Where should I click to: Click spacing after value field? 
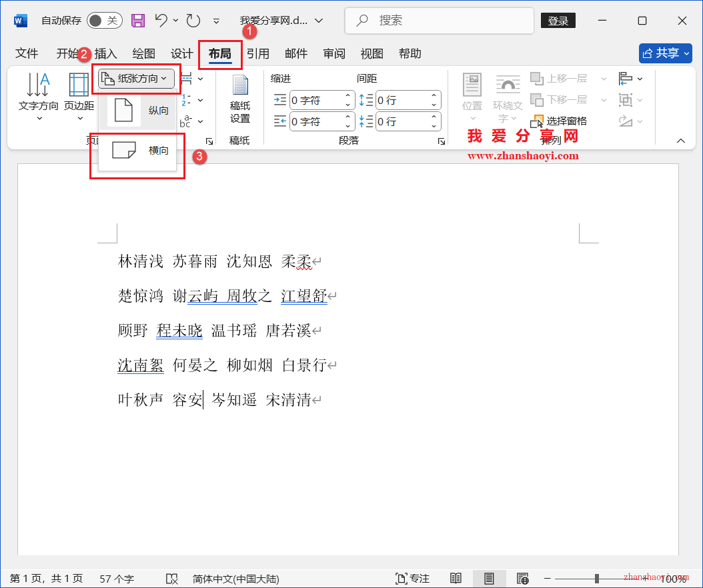pyautogui.click(x=403, y=121)
